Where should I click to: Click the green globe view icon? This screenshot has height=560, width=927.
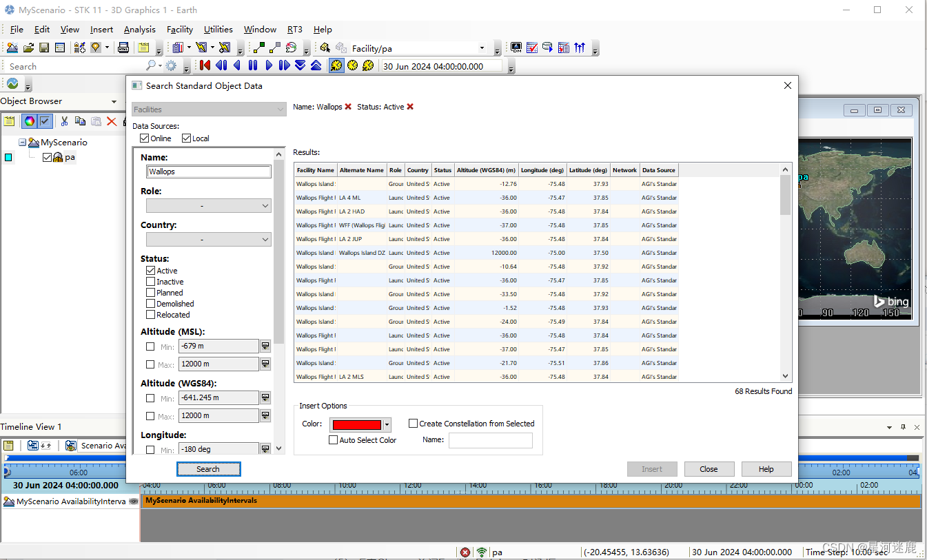[12, 83]
